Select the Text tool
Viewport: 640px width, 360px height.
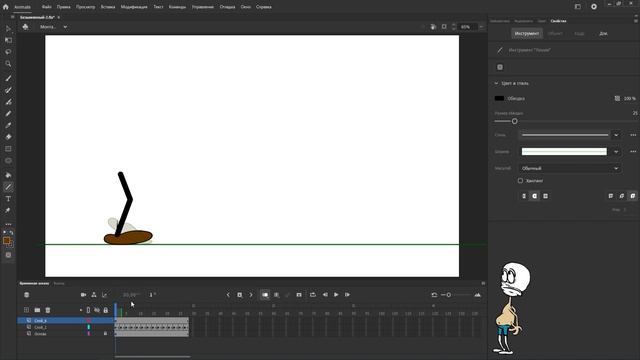pyautogui.click(x=8, y=199)
